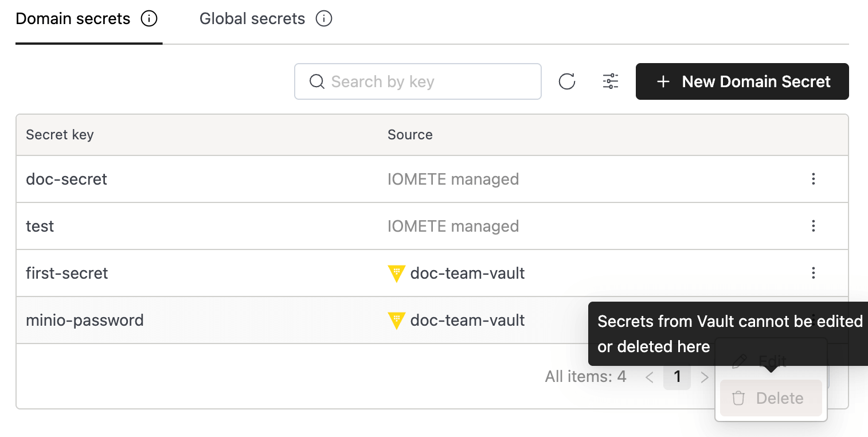Screen dimensions: 868x437
Task: Click the Vault icon beside minio-password
Action: [x=396, y=320]
